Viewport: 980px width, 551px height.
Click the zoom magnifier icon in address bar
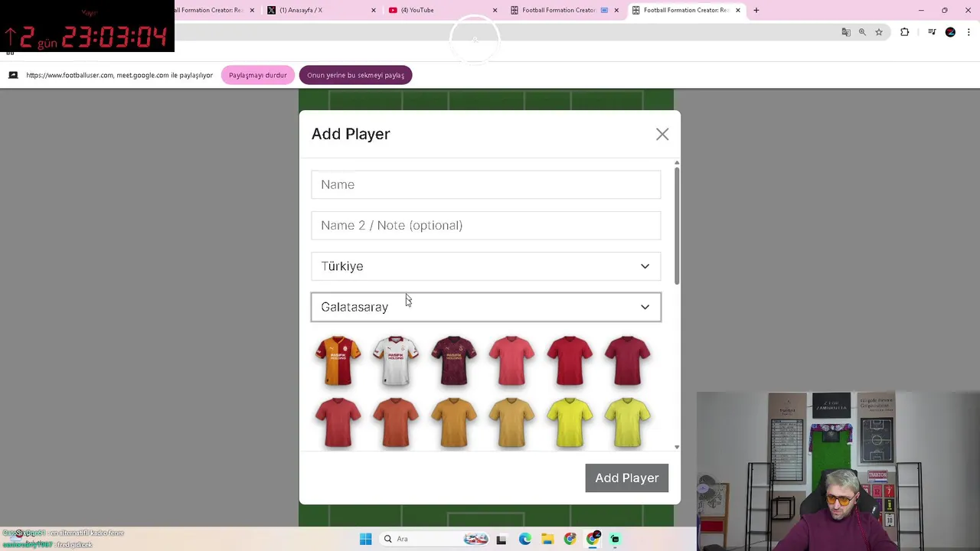point(862,32)
